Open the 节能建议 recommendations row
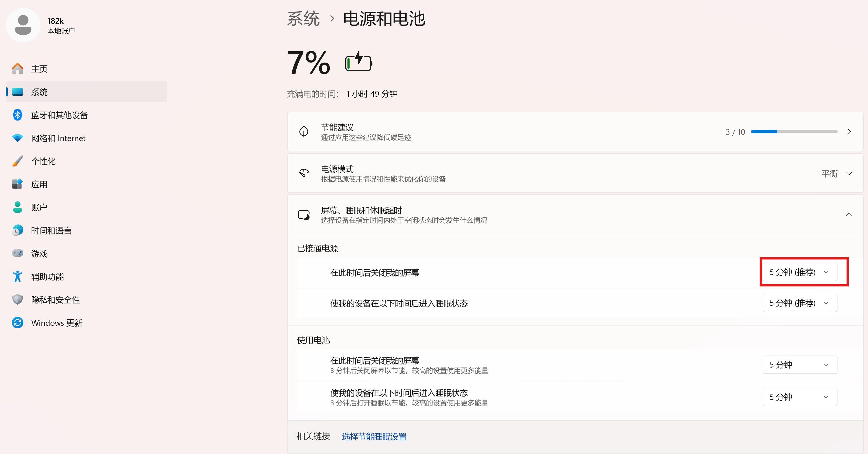This screenshot has width=868, height=454. click(575, 132)
